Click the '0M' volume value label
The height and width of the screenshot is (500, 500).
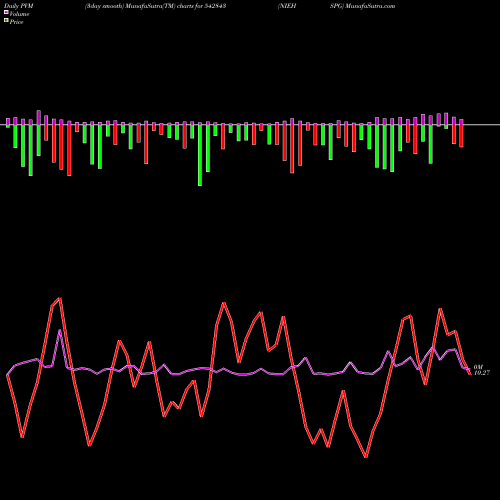[x=478, y=367]
